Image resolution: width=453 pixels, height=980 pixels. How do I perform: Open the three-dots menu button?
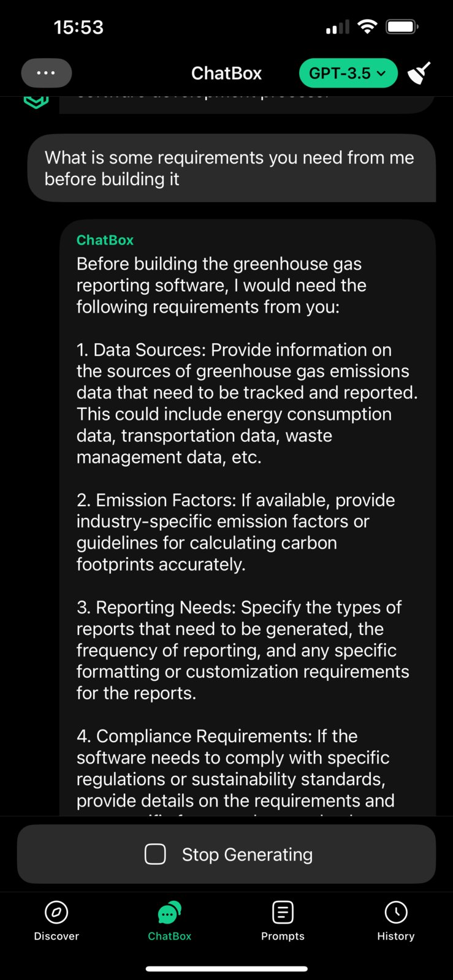click(x=47, y=73)
